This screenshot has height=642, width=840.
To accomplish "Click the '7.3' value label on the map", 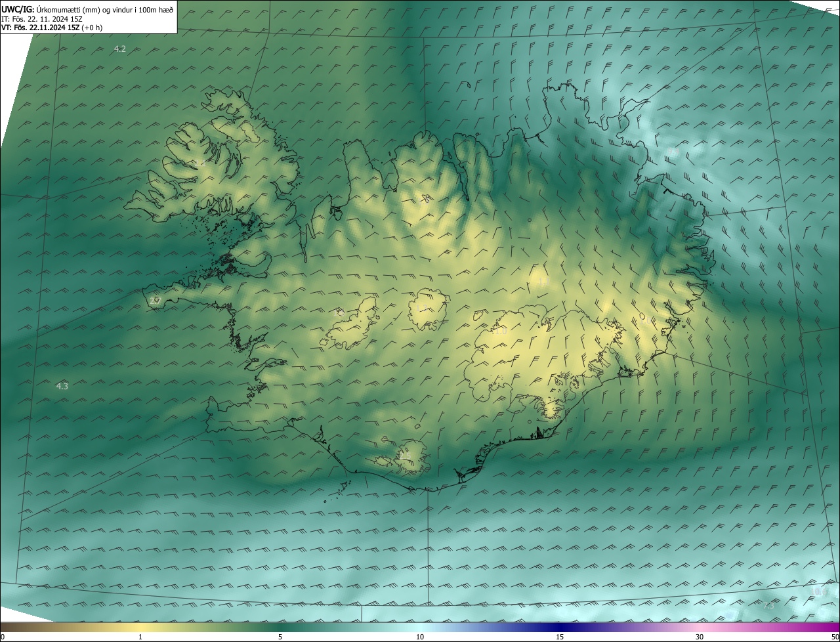I will (x=768, y=605).
